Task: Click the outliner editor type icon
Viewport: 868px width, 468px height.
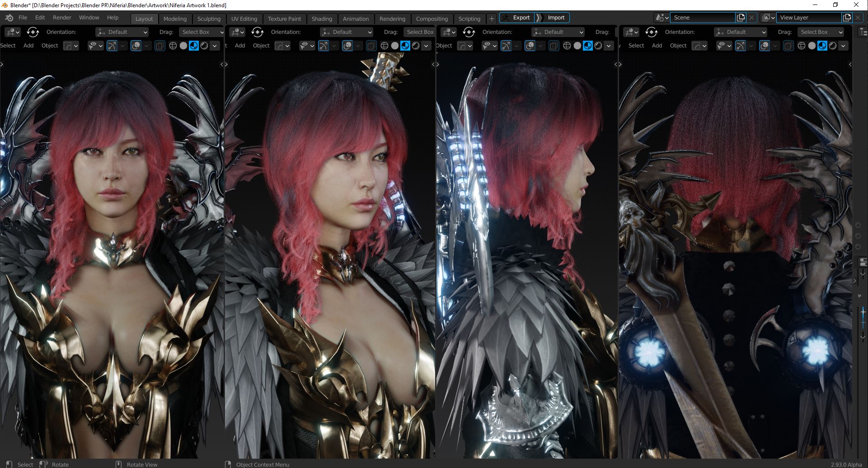Action: pos(863,32)
